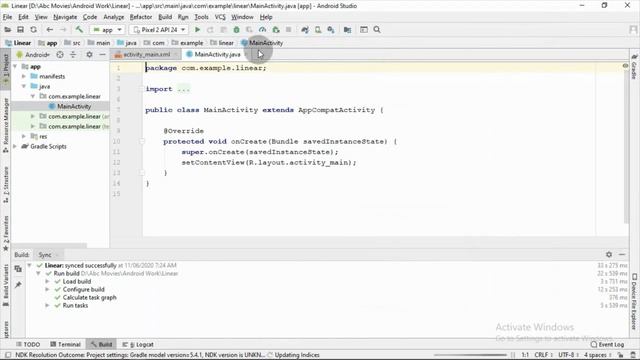Click the Sync Project with Gradle icon
Screen dimensions: 640x360
305,30
